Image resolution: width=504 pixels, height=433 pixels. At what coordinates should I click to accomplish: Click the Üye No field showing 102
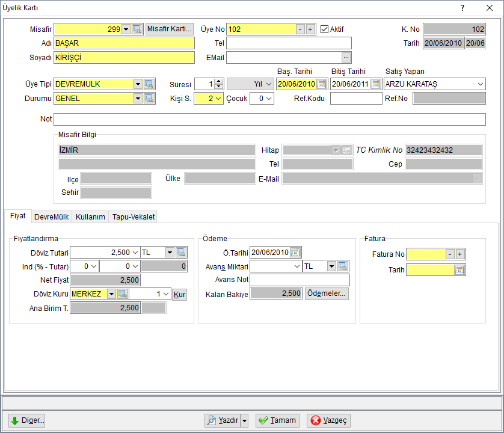261,29
